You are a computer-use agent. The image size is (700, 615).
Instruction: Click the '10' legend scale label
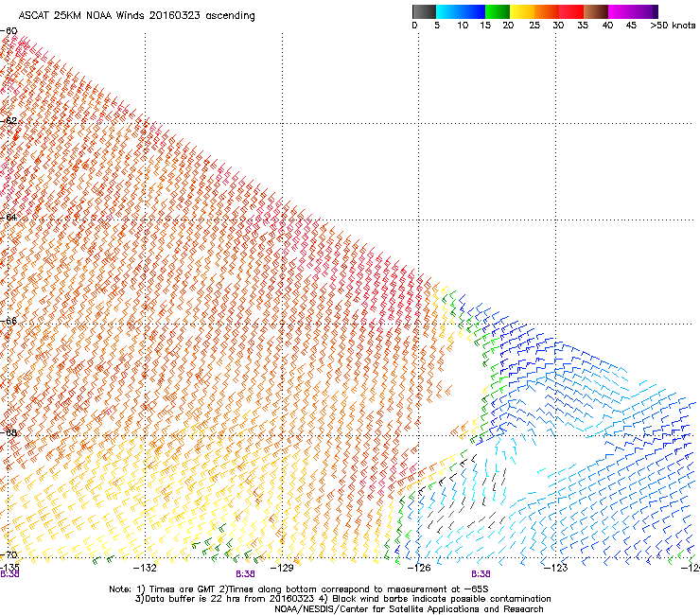463,26
